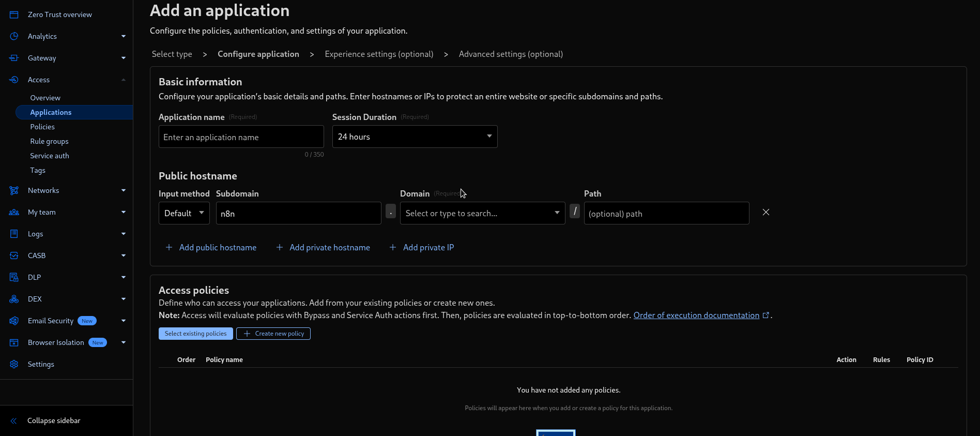
Task: Open the Session Duration dropdown
Action: tap(415, 137)
